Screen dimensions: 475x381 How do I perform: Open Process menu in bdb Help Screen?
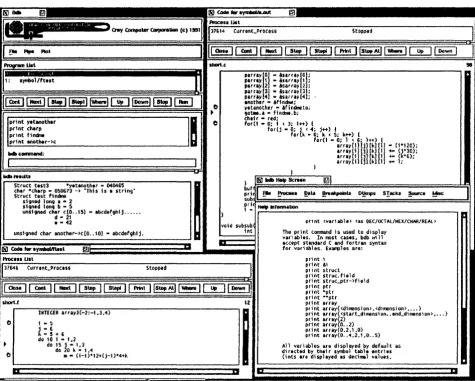click(287, 193)
